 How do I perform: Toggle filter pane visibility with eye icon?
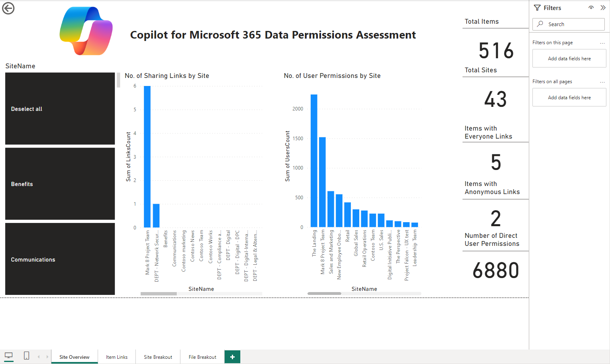[x=591, y=7]
